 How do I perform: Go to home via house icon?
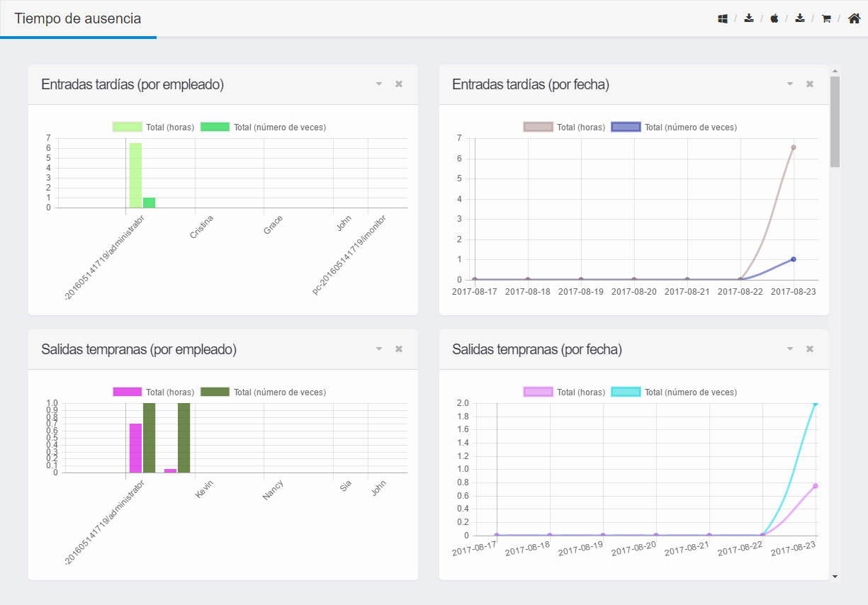pos(854,18)
